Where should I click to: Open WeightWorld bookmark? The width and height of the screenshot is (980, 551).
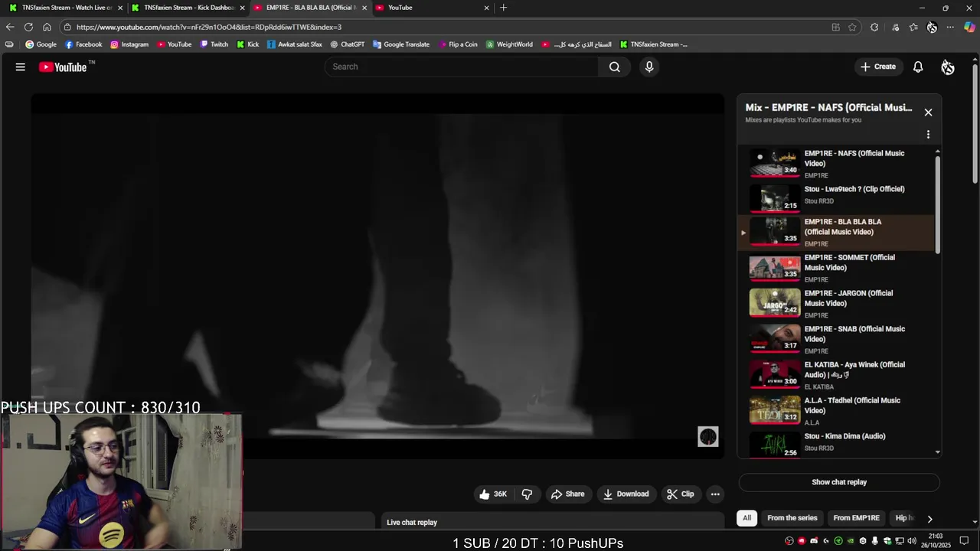coord(509,44)
